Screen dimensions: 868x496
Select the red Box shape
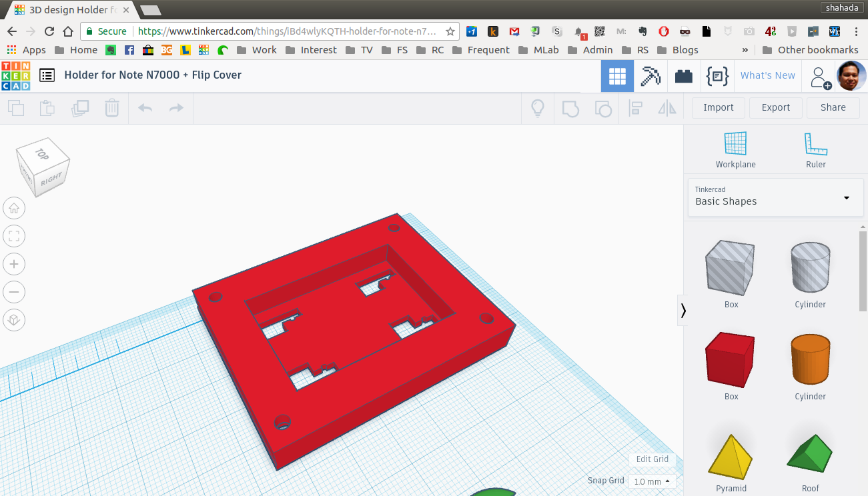[731, 360]
